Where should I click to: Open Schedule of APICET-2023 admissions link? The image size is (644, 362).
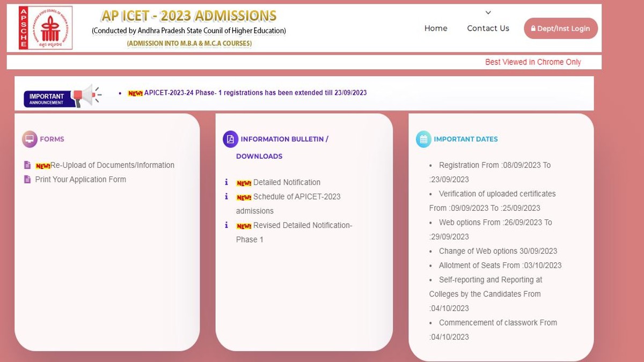pos(296,197)
